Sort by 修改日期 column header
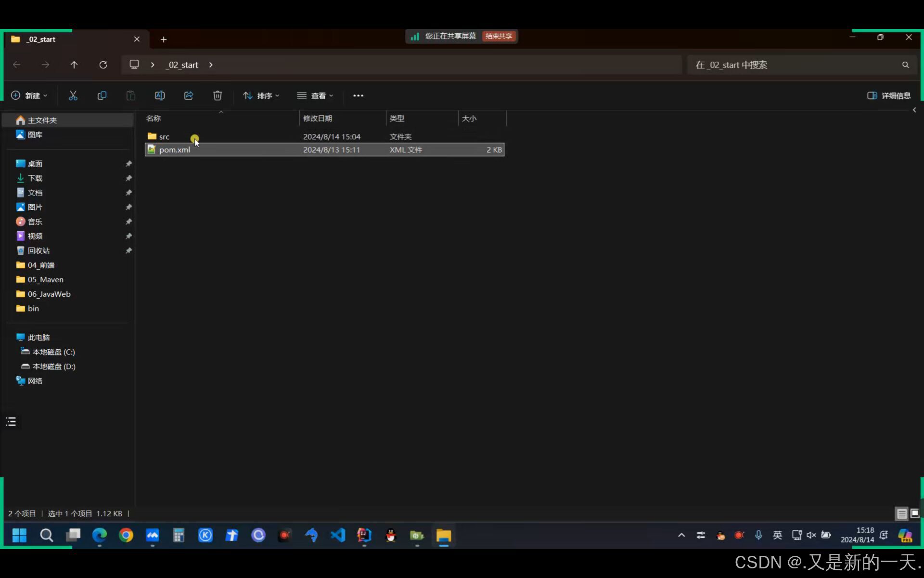924x578 pixels. click(318, 118)
